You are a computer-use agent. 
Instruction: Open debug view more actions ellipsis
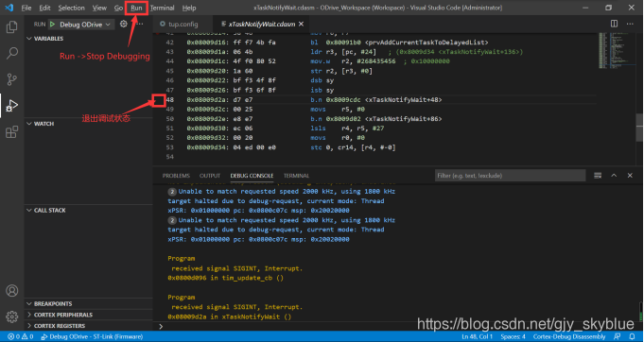coord(140,24)
